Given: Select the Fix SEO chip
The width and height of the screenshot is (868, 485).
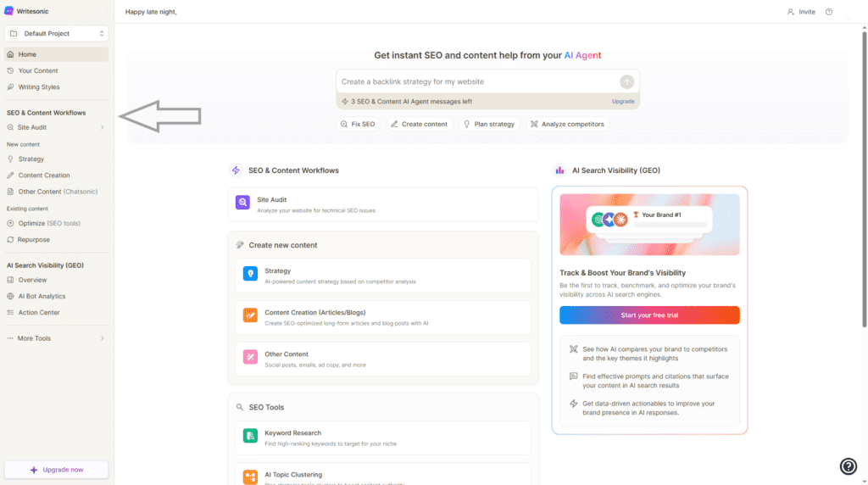Looking at the screenshot, I should pyautogui.click(x=359, y=124).
